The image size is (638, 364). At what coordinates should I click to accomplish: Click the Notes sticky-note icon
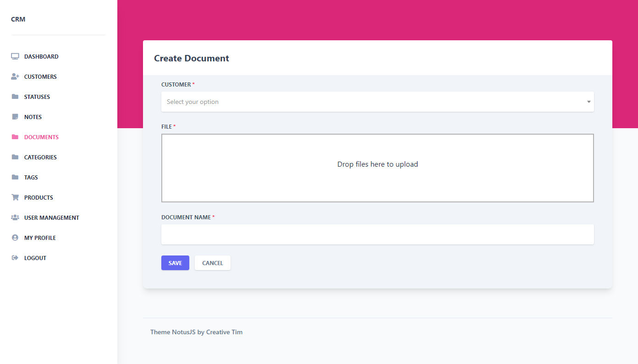click(x=15, y=117)
